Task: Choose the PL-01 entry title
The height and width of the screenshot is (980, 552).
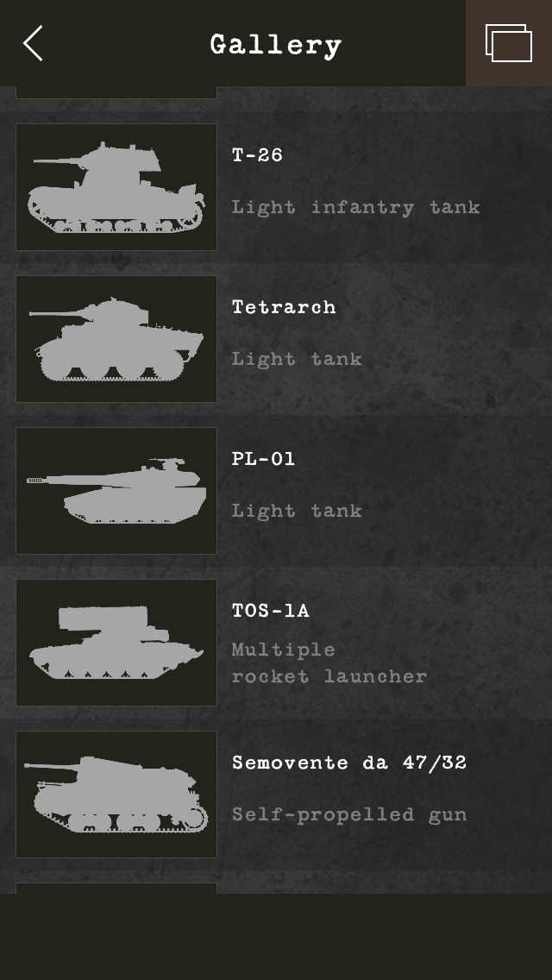Action: click(x=263, y=458)
